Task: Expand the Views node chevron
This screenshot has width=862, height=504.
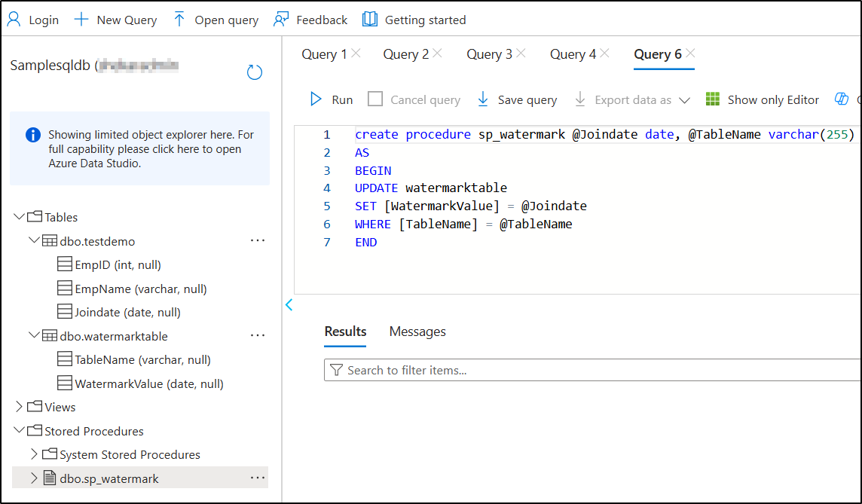Action: point(20,407)
